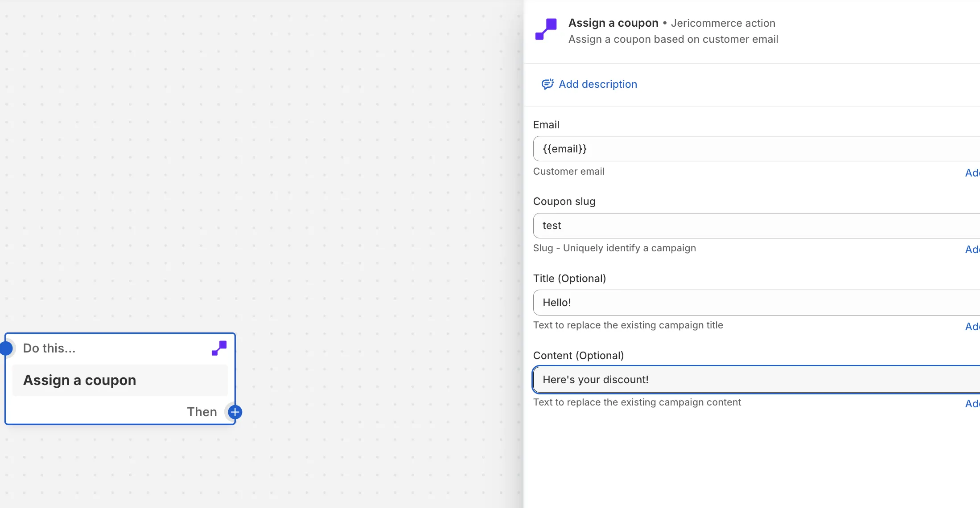Open the Add description link
Viewport: 980px width, 508px height.
(597, 84)
